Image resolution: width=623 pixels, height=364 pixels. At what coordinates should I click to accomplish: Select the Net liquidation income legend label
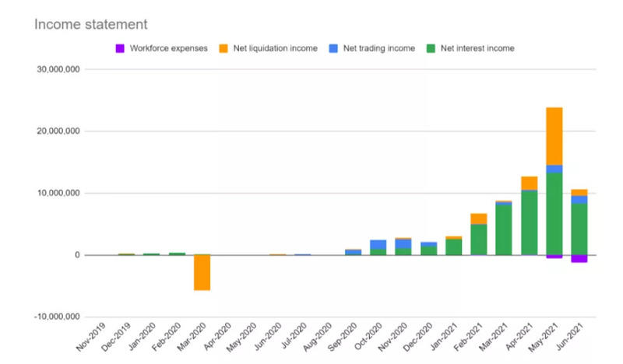click(x=276, y=48)
